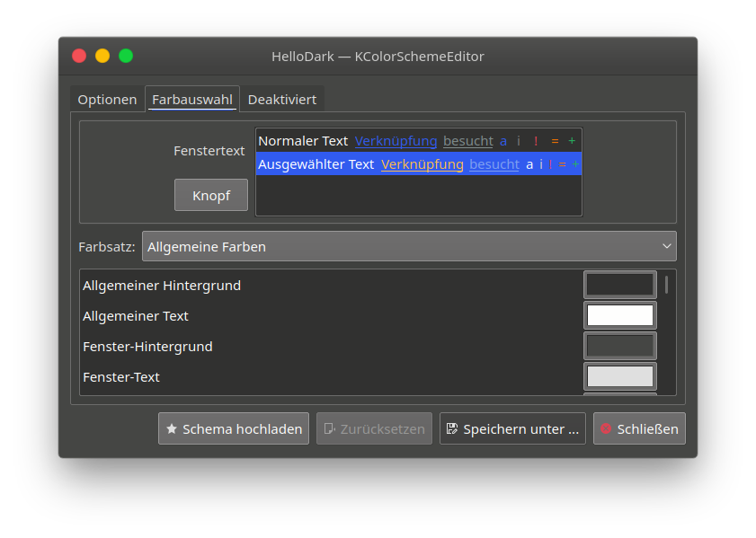The width and height of the screenshot is (756, 538).
Task: Pick color swatch for Allgemeiner Hintergrund
Action: (x=620, y=285)
